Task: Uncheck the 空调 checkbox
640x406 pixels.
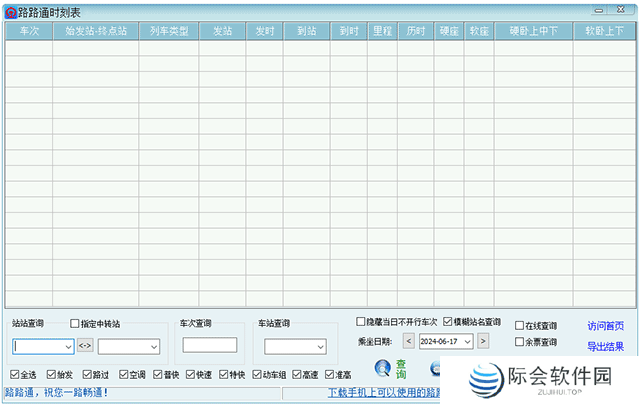Action: click(123, 374)
